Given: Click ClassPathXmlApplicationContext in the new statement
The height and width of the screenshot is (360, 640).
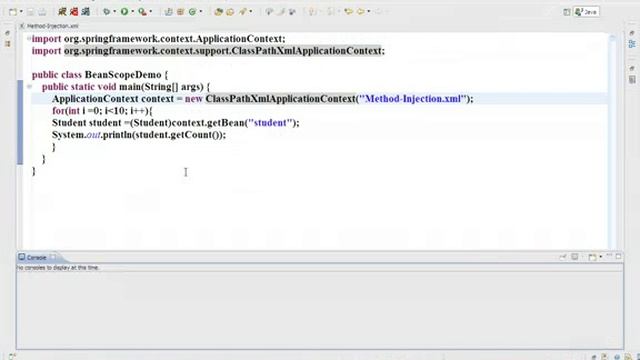Looking at the screenshot, I should [x=280, y=99].
